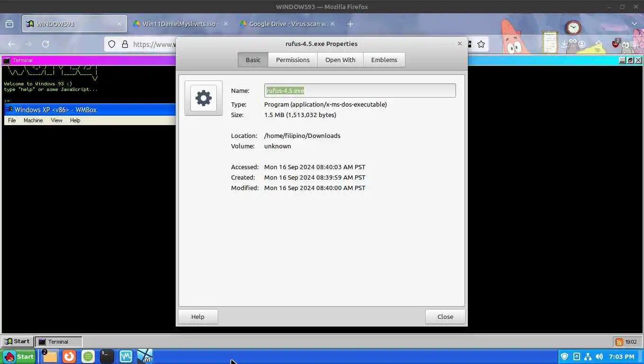
Task: Open a new Firefox tab
Action: coord(350,24)
